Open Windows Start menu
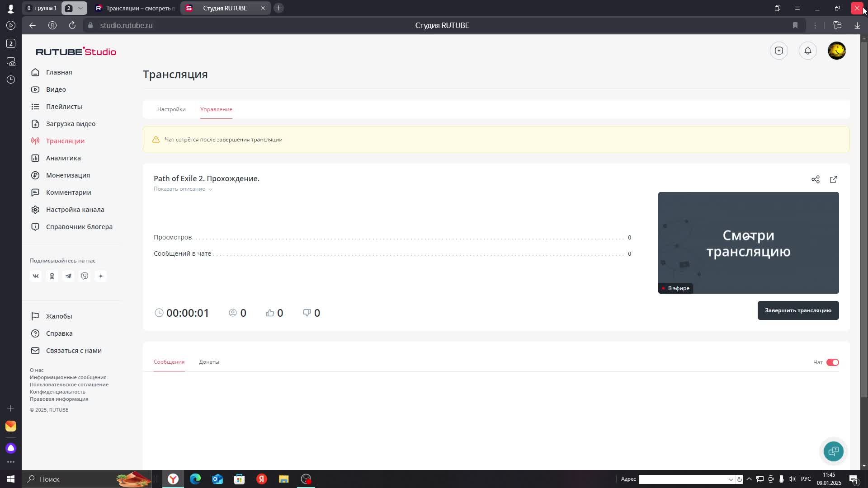 [x=11, y=479]
